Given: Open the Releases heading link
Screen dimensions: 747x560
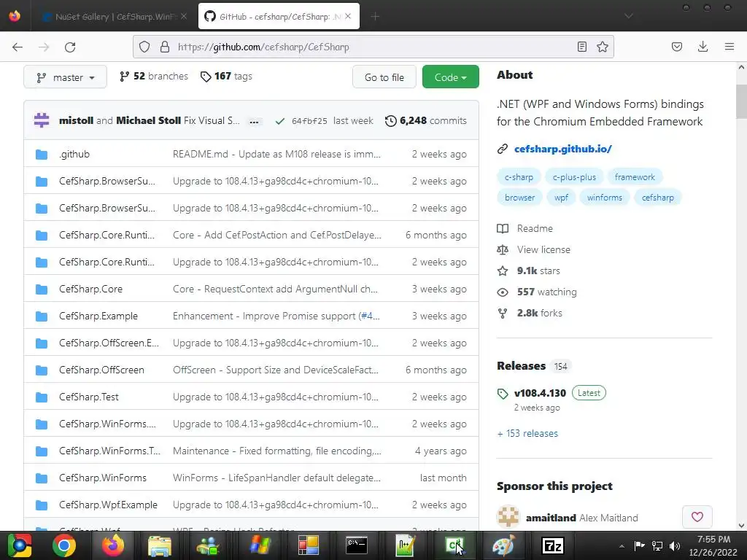Looking at the screenshot, I should click(x=521, y=366).
